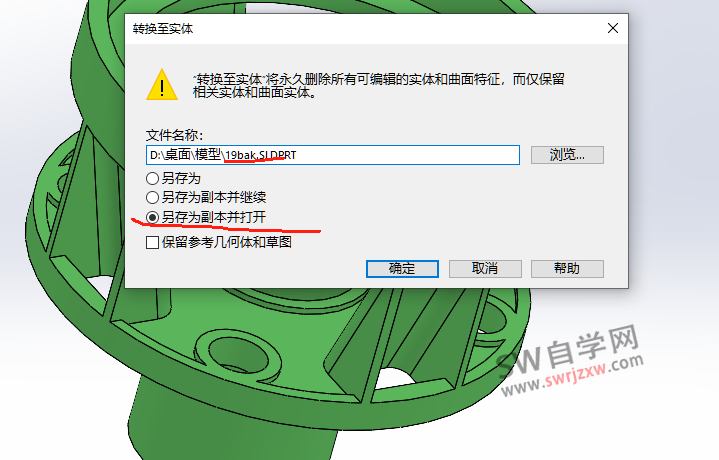Click the 文件名称: label
719x460 pixels.
[x=174, y=135]
